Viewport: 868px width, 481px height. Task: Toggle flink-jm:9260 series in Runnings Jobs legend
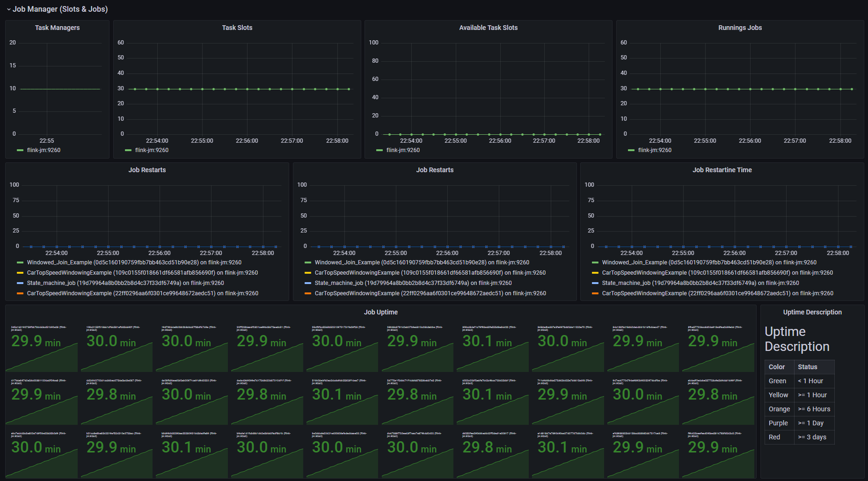coord(655,150)
